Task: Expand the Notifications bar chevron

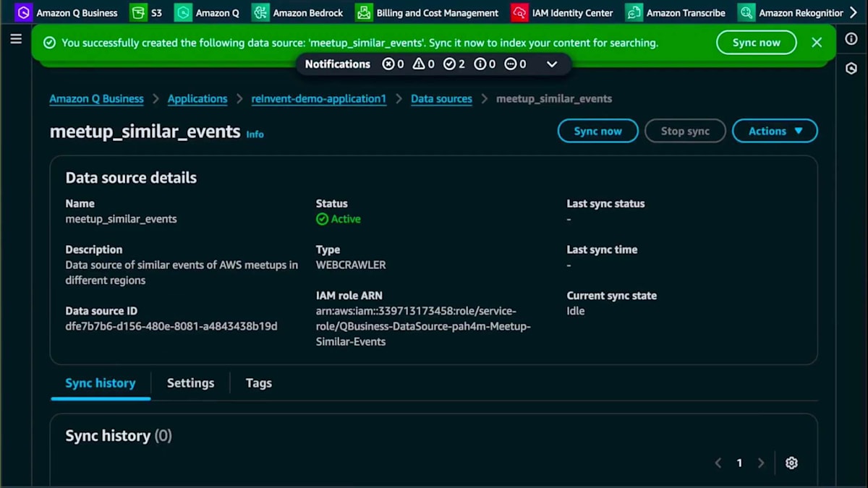Action: (552, 64)
